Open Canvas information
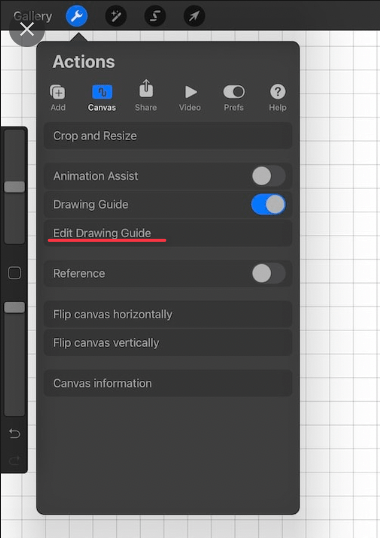The image size is (380, 538). pos(168,383)
